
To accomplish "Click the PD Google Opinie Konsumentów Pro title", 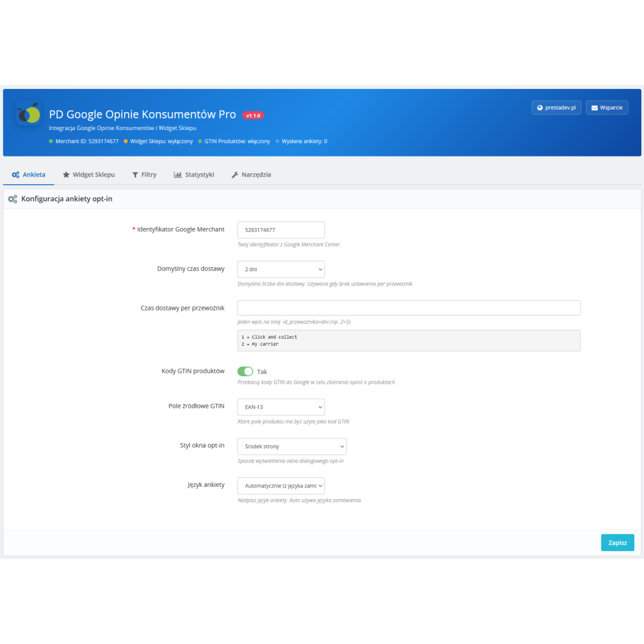I will tap(142, 114).
